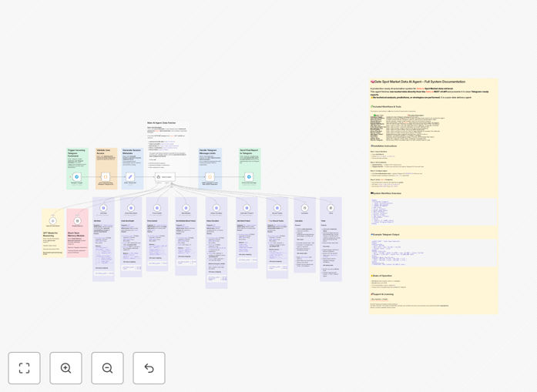Click the code block under Example Telegram Output
Screen dimensions: 537x392
433,253
